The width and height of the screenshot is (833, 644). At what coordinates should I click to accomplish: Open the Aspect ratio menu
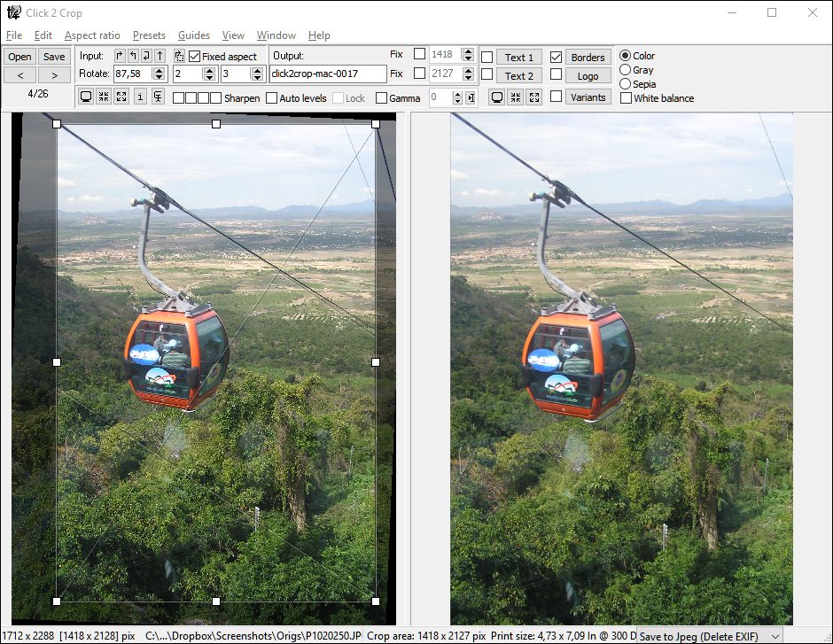coord(92,35)
